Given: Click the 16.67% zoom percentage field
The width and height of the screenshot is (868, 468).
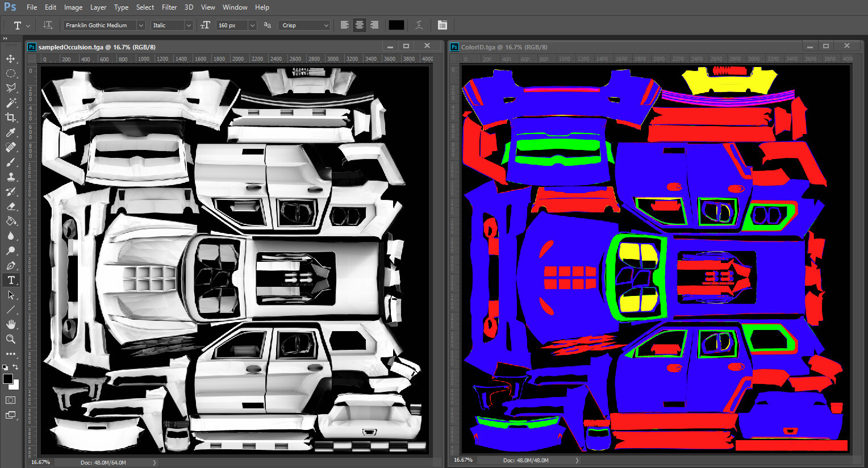Looking at the screenshot, I should (40, 462).
